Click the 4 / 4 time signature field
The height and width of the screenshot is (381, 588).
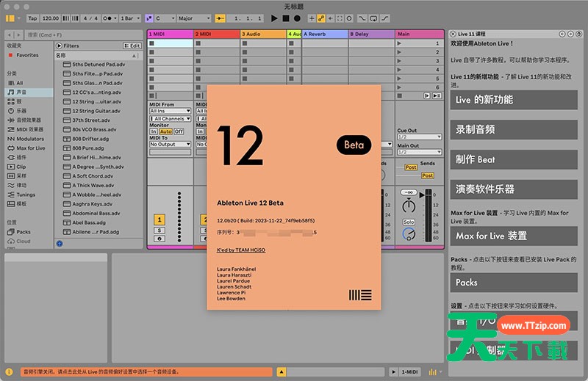tap(90, 18)
